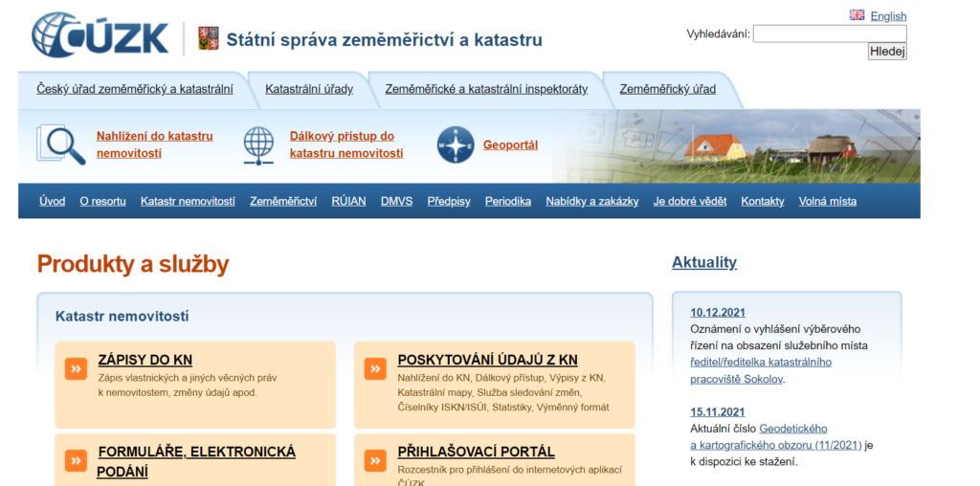Screen dimensions: 980x486
Task: Click the UK flag language icon
Action: (857, 15)
